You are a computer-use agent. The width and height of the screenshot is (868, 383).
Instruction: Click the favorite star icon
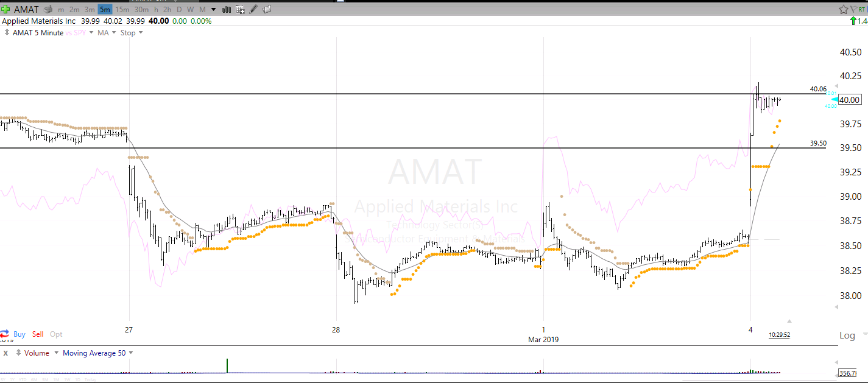coord(844,9)
